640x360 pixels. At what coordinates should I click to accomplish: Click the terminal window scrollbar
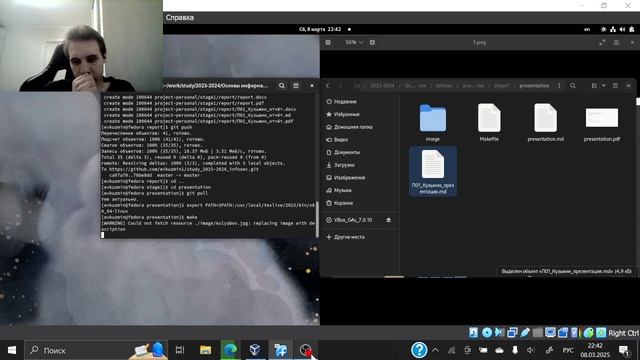(x=317, y=218)
